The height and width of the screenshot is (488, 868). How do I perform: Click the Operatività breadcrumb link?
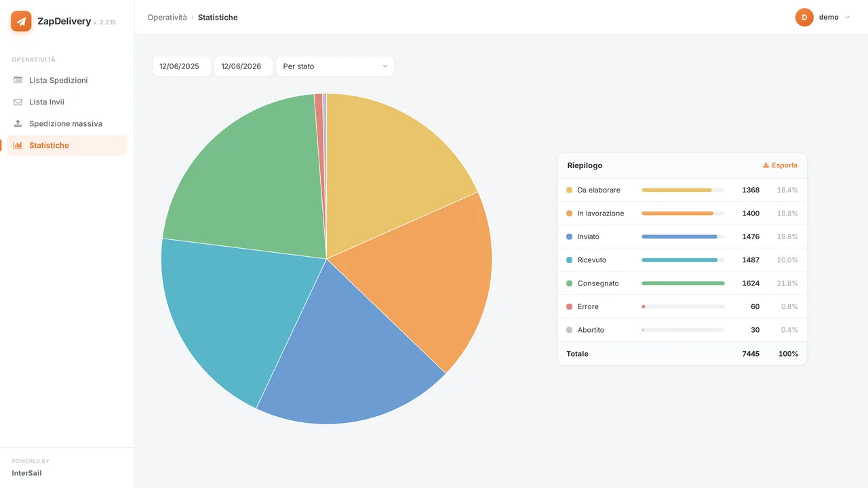click(x=167, y=18)
